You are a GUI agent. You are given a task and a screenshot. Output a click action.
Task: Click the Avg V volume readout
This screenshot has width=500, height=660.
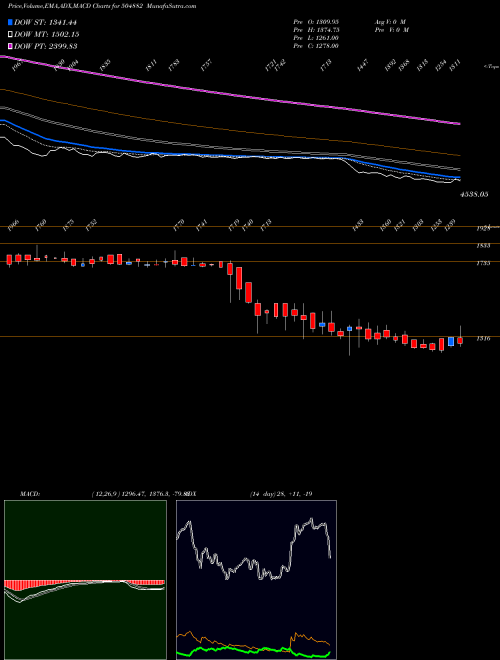point(389,21)
